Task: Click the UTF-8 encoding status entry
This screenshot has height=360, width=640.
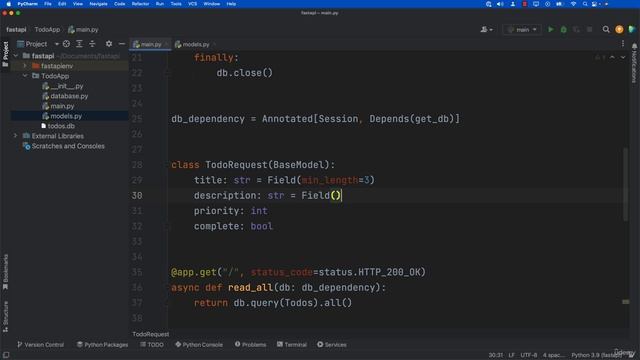Action: [x=529, y=355]
